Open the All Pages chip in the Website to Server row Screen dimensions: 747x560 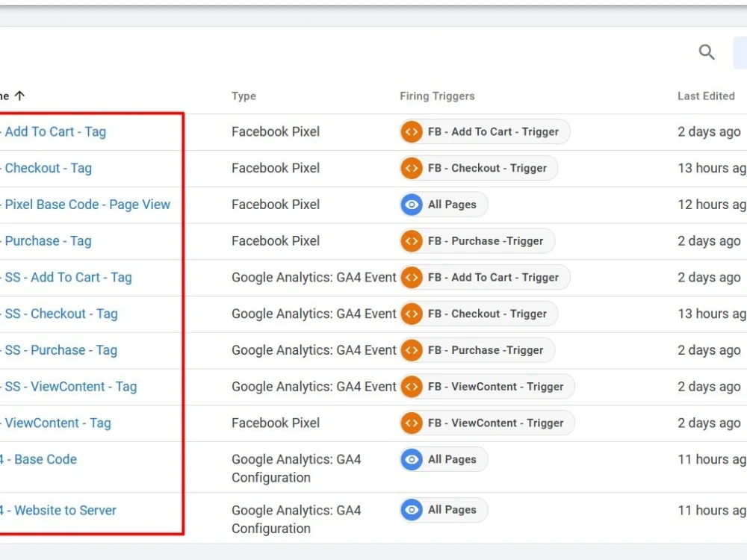coord(444,510)
